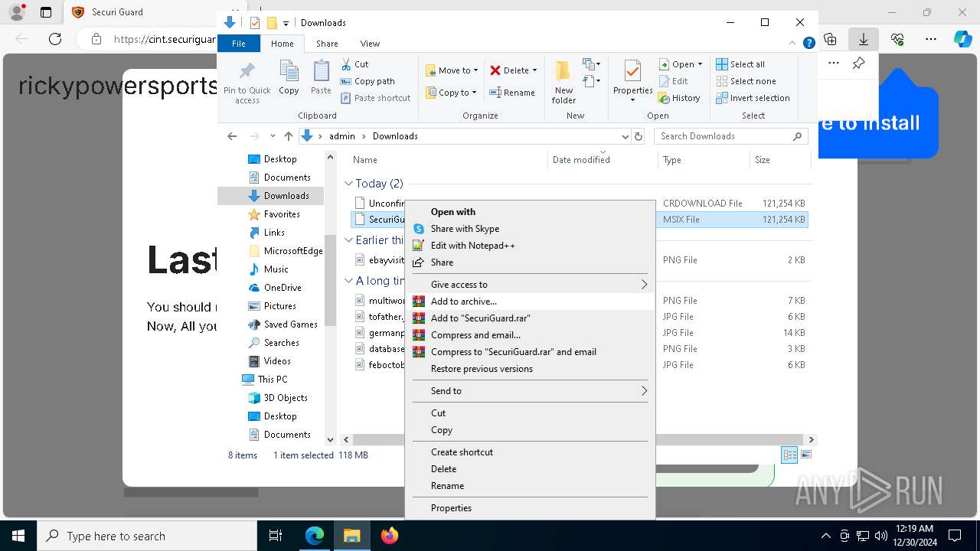Choose Open with in the context menu
This screenshot has width=980, height=551.
(530, 212)
